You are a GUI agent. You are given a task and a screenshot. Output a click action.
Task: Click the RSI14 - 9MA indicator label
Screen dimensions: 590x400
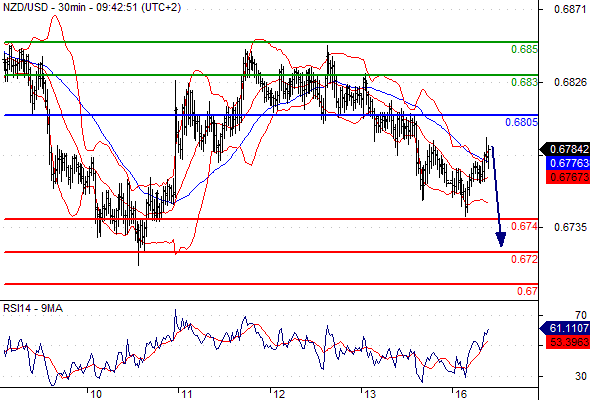click(x=33, y=309)
